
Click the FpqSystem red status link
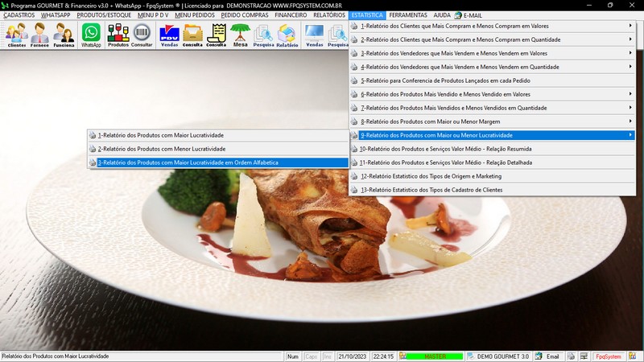point(609,356)
